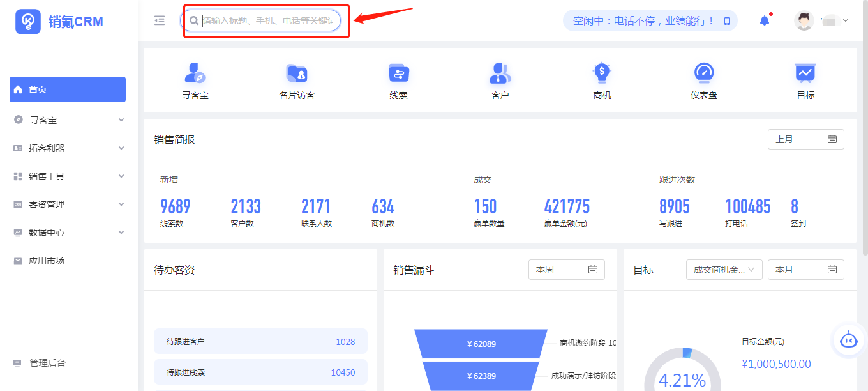This screenshot has width=868, height=391.
Task: Open the 成交商机金 target type dropdown
Action: click(724, 270)
